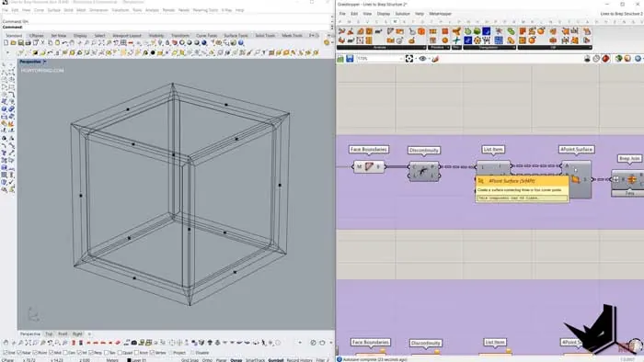This screenshot has width=644, height=362.
Task: Toggle Ortho mode in status bar
Action: [x=207, y=360]
